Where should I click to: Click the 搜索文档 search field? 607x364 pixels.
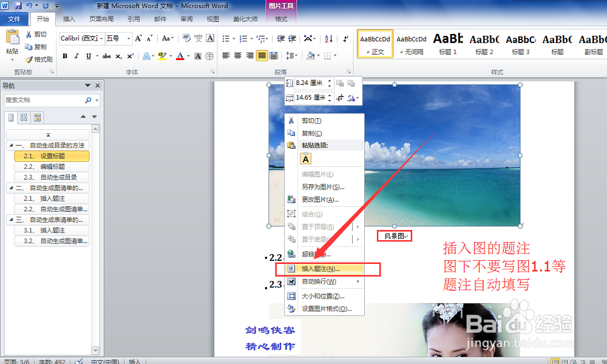pos(44,100)
